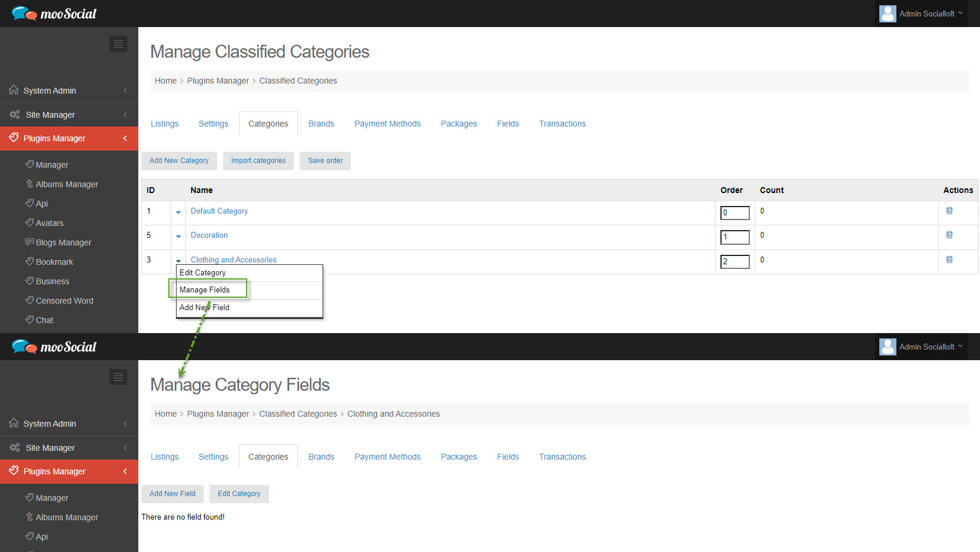Collapse upper Plugins Manager chevron
980x552 pixels.
click(125, 138)
